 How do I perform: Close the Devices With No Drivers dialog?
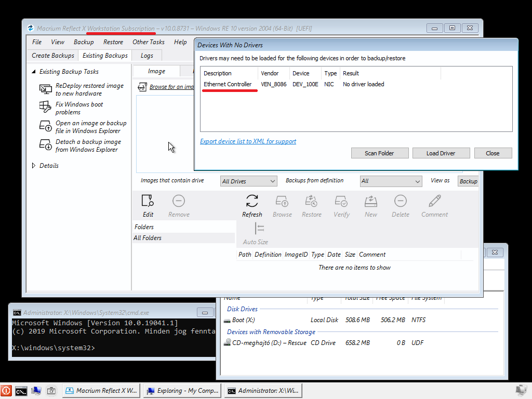(x=493, y=153)
